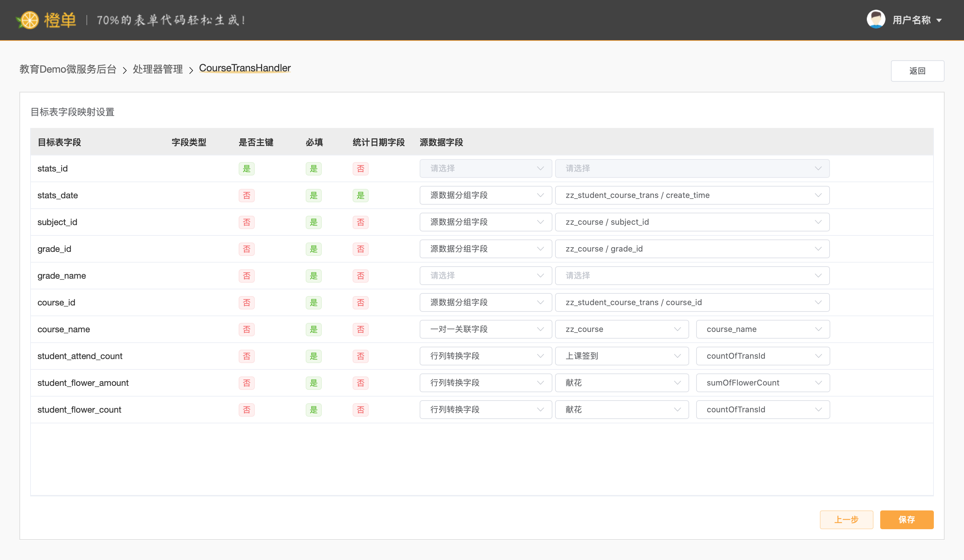The image size is (964, 560).
Task: Click the 保存 button
Action: (x=906, y=519)
